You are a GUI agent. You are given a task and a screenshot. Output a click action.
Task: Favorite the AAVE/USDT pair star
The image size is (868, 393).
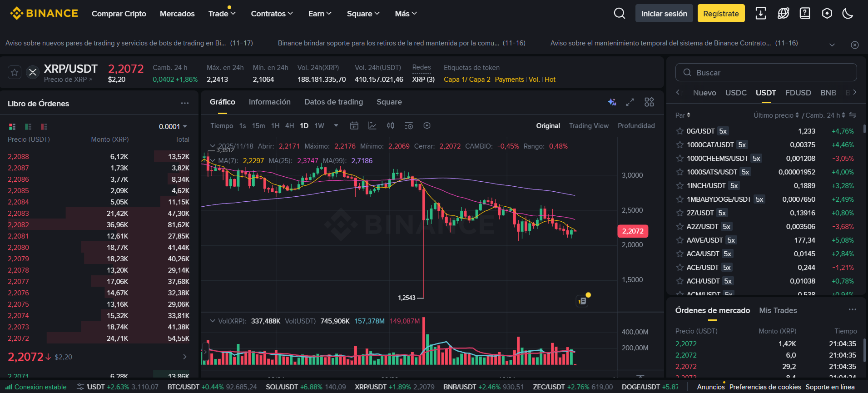(x=680, y=240)
